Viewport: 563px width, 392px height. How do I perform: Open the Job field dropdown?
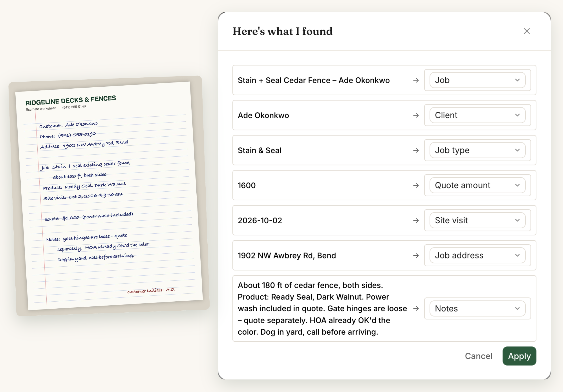click(477, 80)
